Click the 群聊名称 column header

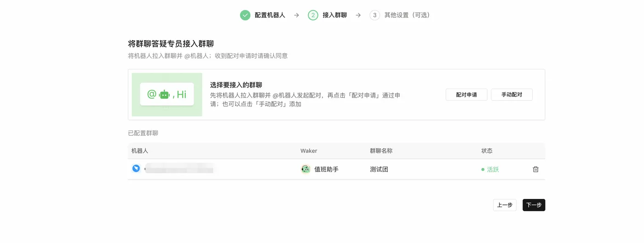coord(381,151)
